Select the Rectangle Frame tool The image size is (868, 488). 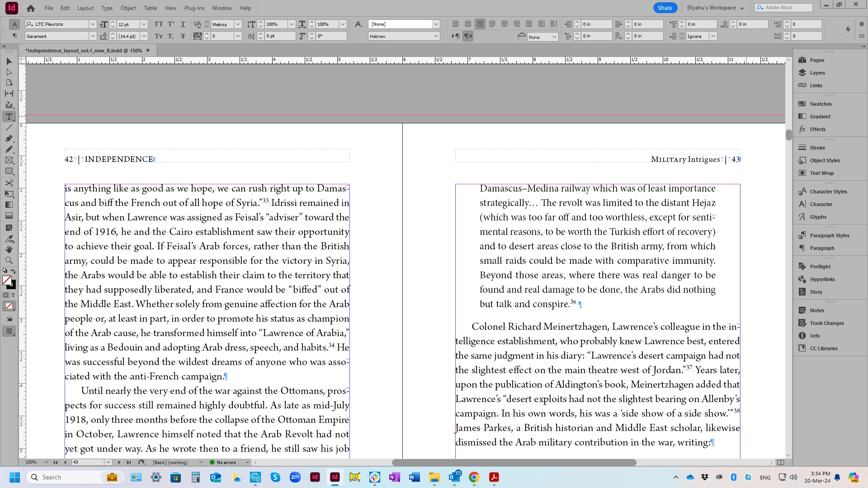coord(9,160)
